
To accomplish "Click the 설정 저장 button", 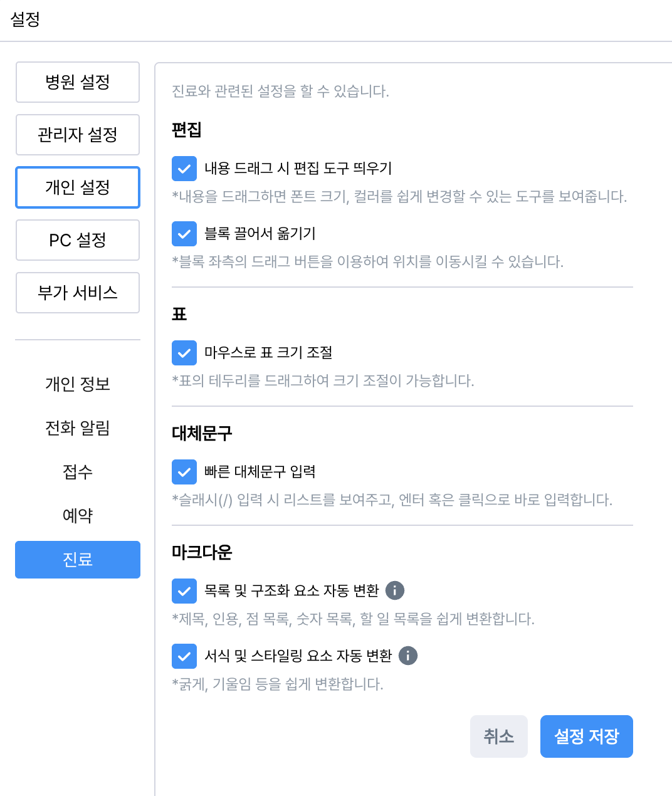I will coord(586,736).
